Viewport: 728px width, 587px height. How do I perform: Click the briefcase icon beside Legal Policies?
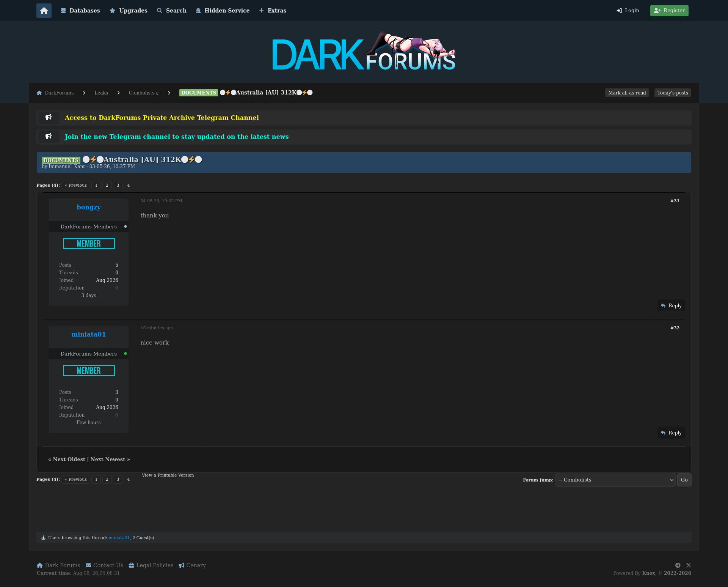tap(131, 565)
